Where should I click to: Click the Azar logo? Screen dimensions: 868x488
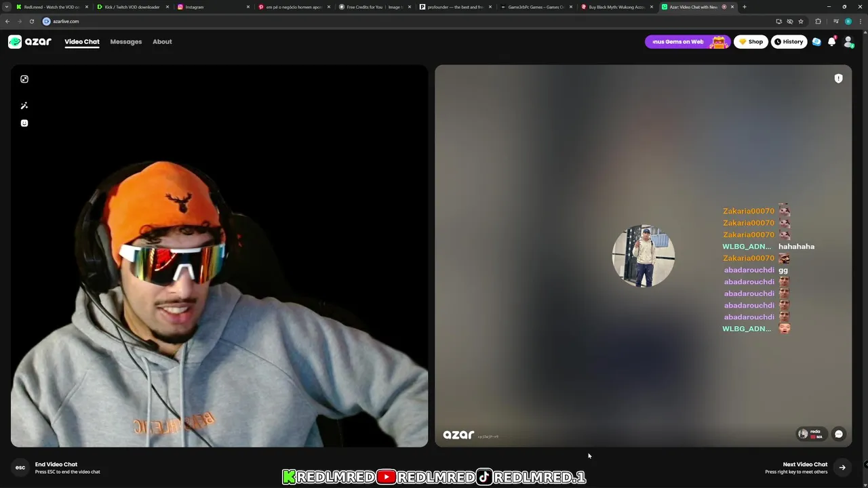coord(30,42)
